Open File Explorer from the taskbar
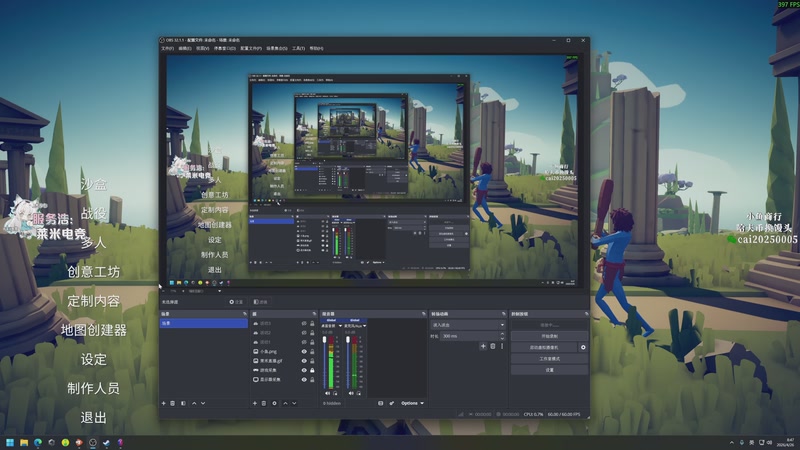The width and height of the screenshot is (800, 450). pos(24,442)
